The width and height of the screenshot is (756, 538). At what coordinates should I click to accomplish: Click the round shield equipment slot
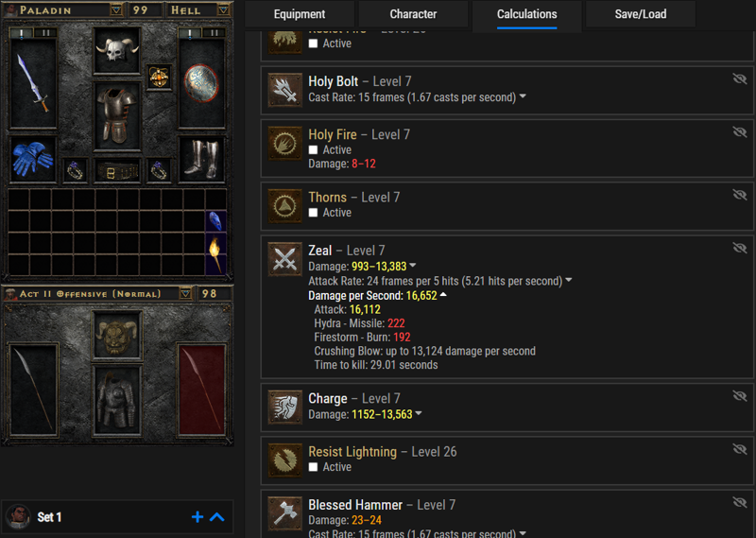201,83
